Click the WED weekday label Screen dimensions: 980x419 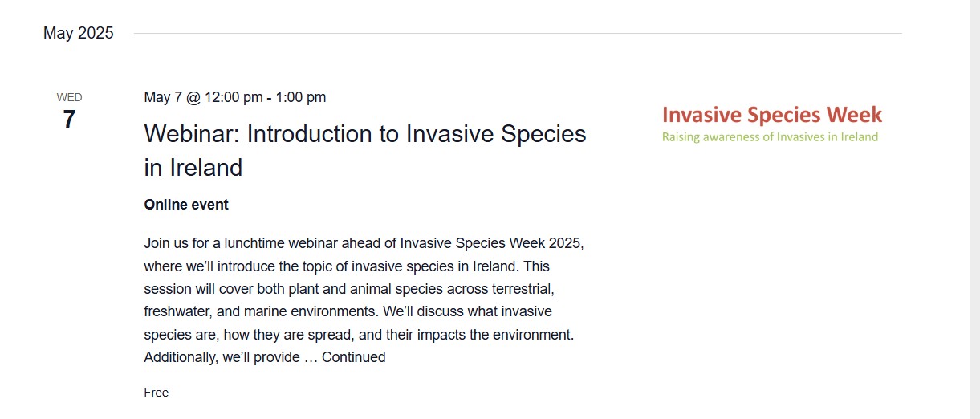[x=69, y=97]
